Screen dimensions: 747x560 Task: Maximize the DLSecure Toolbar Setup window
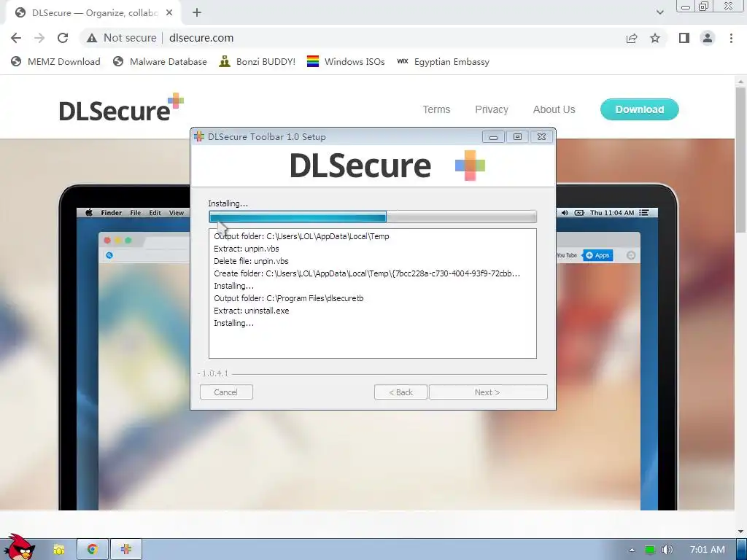click(517, 137)
